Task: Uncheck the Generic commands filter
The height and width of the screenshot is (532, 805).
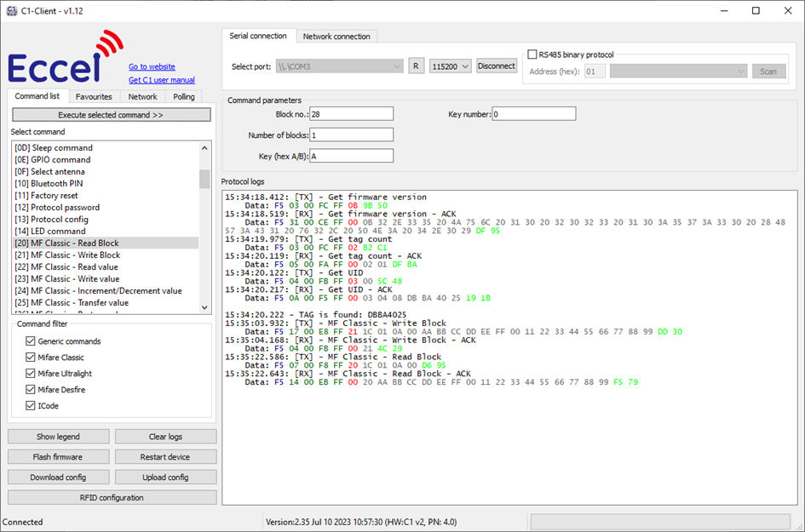Action: 32,340
